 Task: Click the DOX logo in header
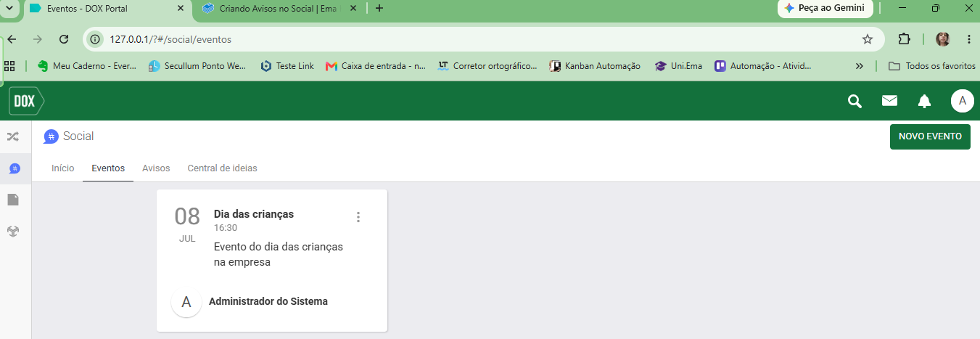(x=26, y=101)
